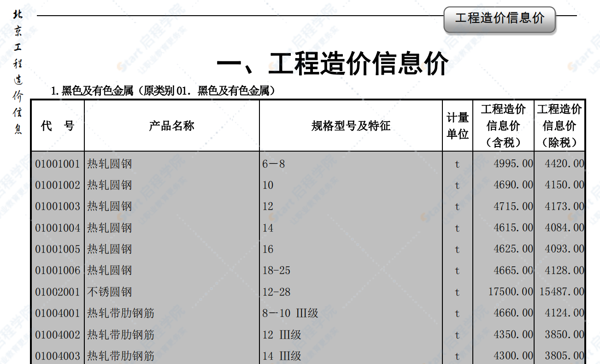This screenshot has height=364, width=600.
Task: Click the 工程造价信息价(含税) column header
Action: (503, 125)
